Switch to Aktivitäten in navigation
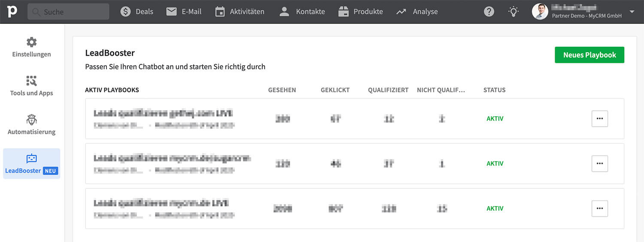This screenshot has width=644, height=242. click(240, 12)
